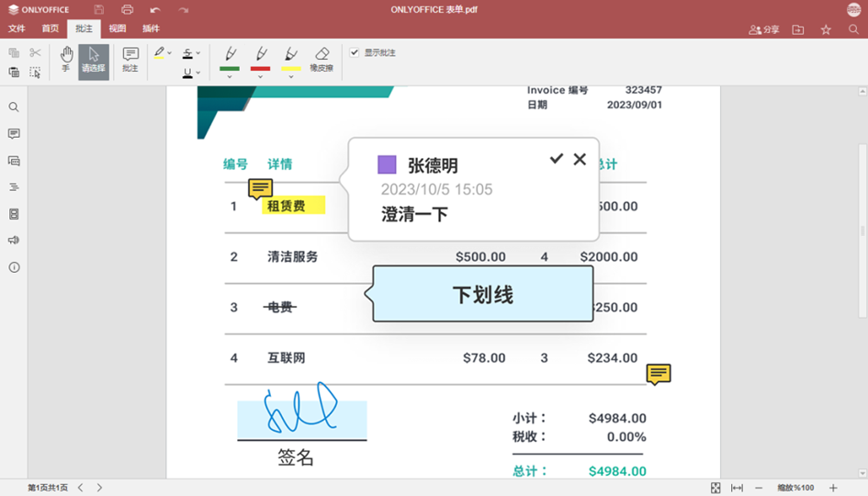Click the Cut scissors icon

pyautogui.click(x=36, y=52)
